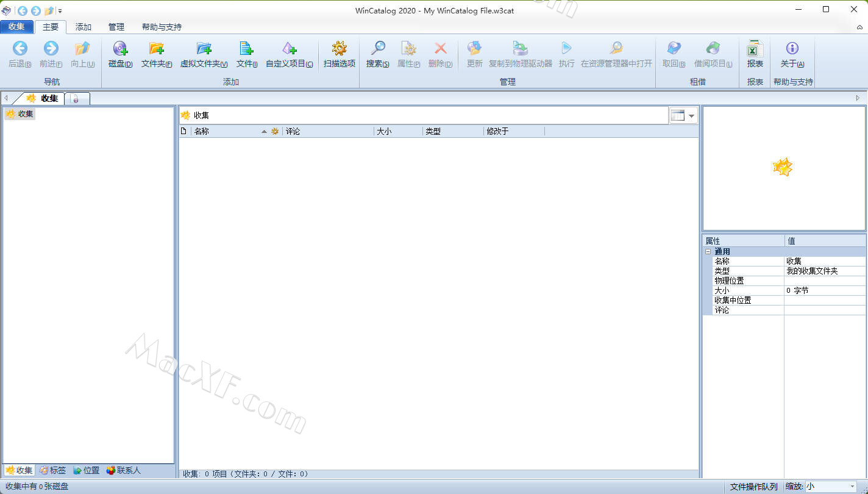Switch to the 添加 ribbon tab

pos(84,27)
